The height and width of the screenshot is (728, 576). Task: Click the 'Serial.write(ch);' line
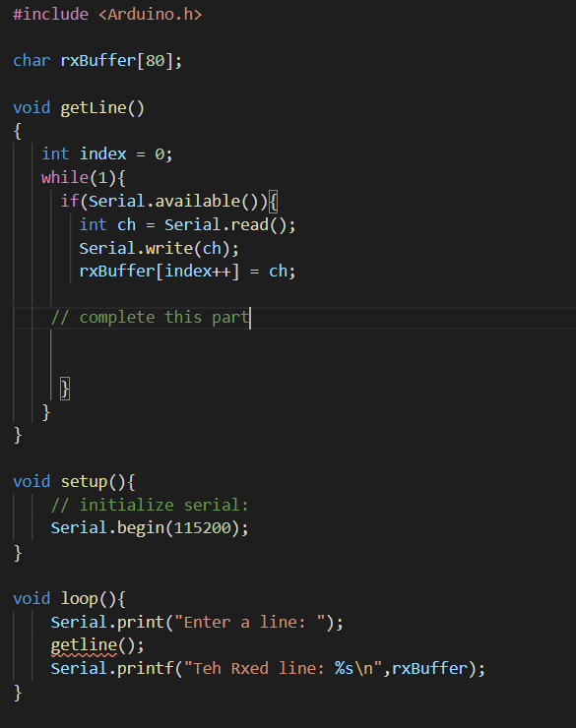(x=159, y=248)
